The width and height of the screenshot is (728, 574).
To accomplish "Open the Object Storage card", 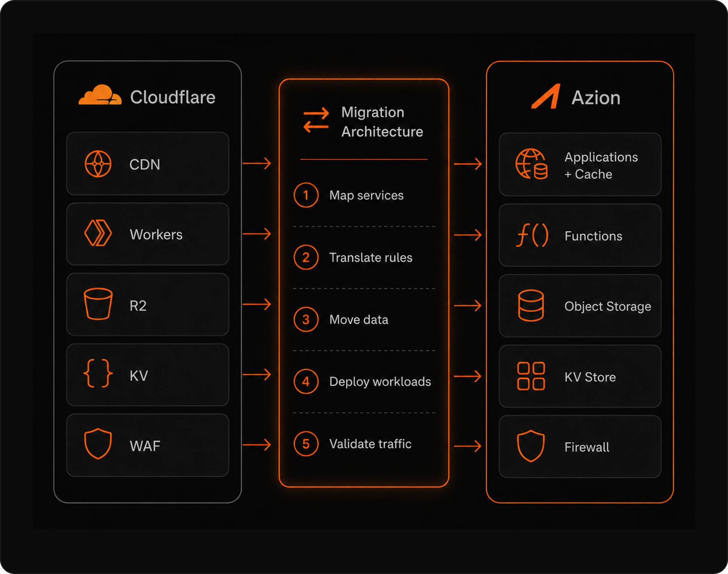I will coord(580,306).
